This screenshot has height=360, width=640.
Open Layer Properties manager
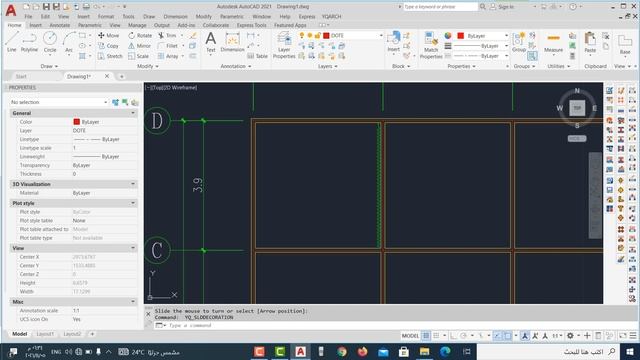click(284, 45)
